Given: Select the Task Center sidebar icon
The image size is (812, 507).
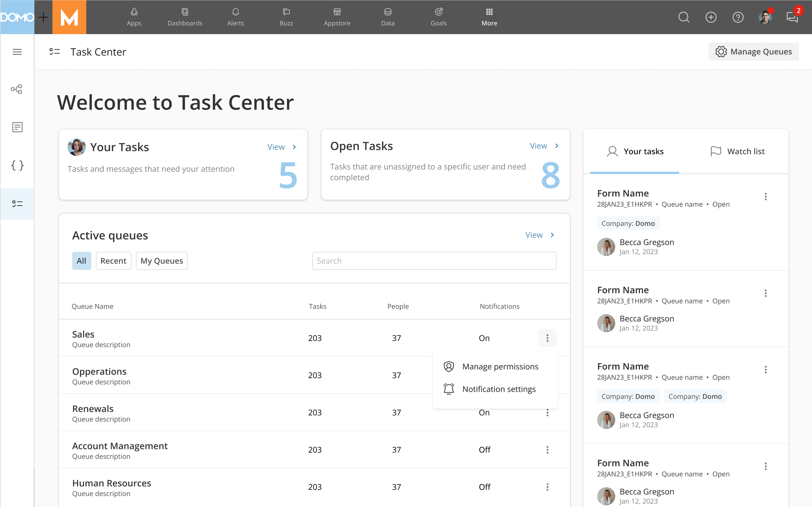Looking at the screenshot, I should [17, 204].
